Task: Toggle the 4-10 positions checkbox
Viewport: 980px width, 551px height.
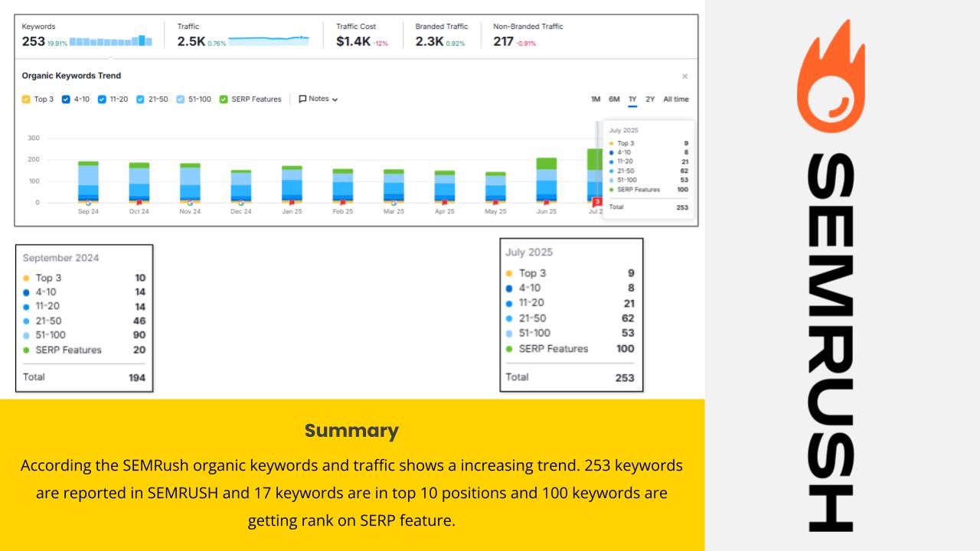Action: click(x=66, y=99)
